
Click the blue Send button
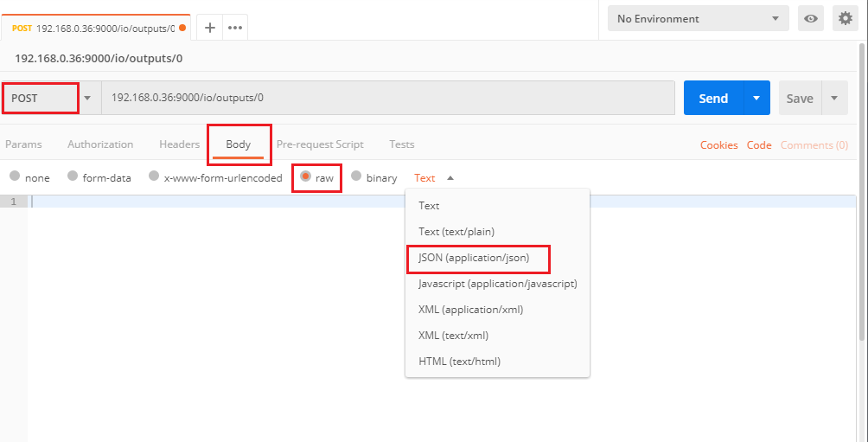click(x=713, y=98)
